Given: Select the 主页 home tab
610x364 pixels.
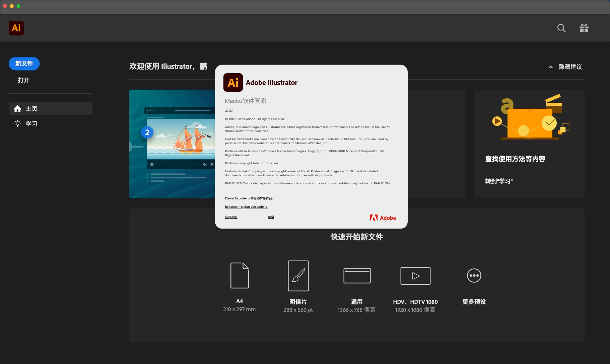Looking at the screenshot, I should coord(51,108).
